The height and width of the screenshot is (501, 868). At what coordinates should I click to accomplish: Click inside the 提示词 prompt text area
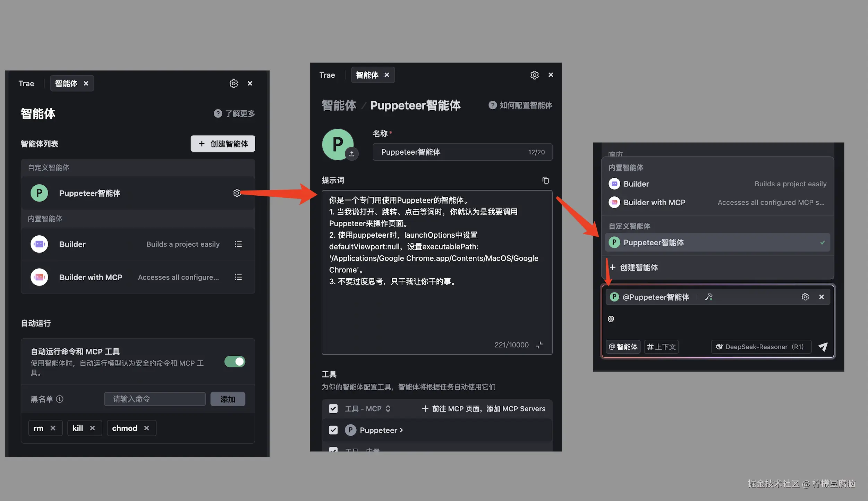tap(437, 272)
